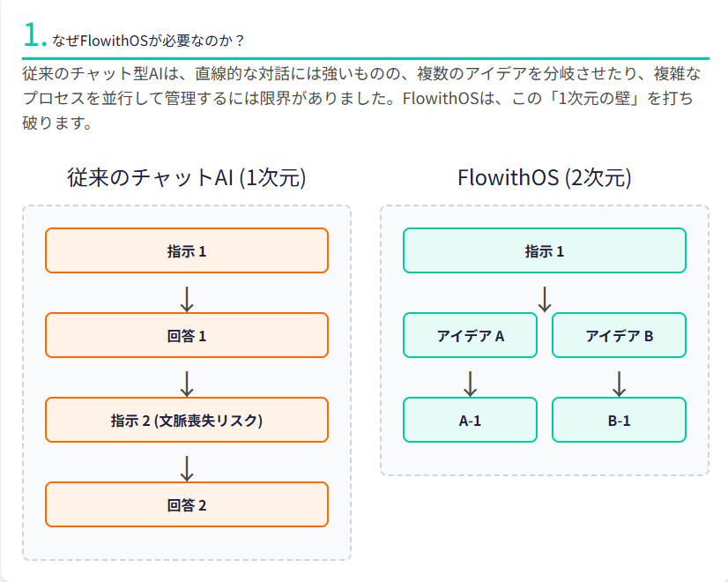Screen dimensions: 728x582
Task: Click the 従来のチャットAI (1次元) title
Action: pyautogui.click(x=187, y=178)
